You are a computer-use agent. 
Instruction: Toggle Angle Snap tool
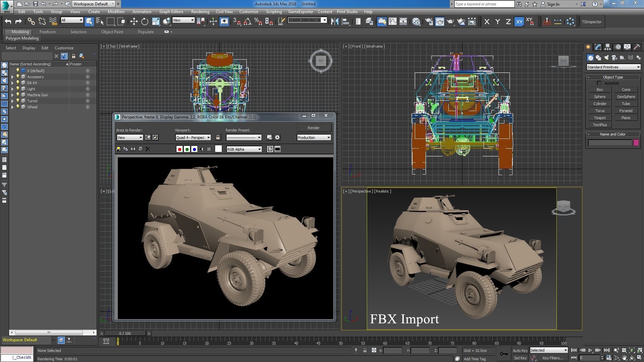(247, 22)
